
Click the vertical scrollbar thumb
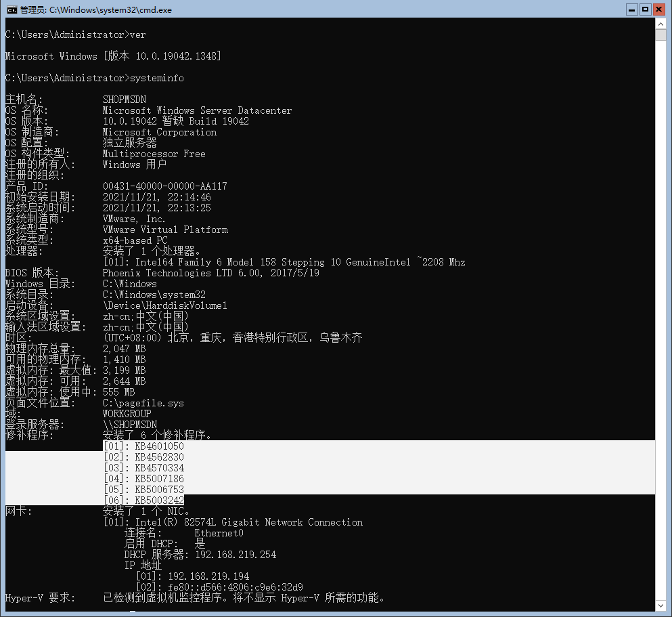coord(660,35)
